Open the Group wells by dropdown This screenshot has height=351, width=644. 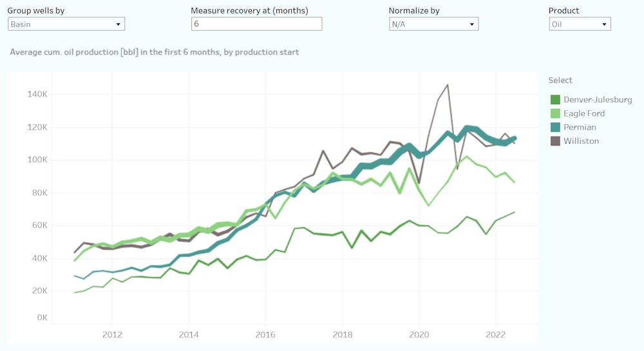(66, 24)
